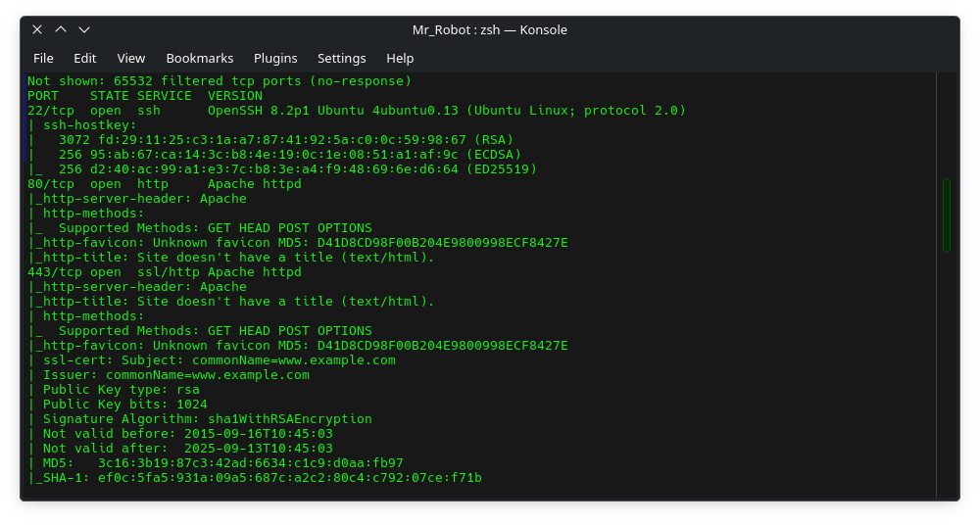Click the ECDSA hostkey fingerprint line
The image size is (980, 525).
point(273,155)
